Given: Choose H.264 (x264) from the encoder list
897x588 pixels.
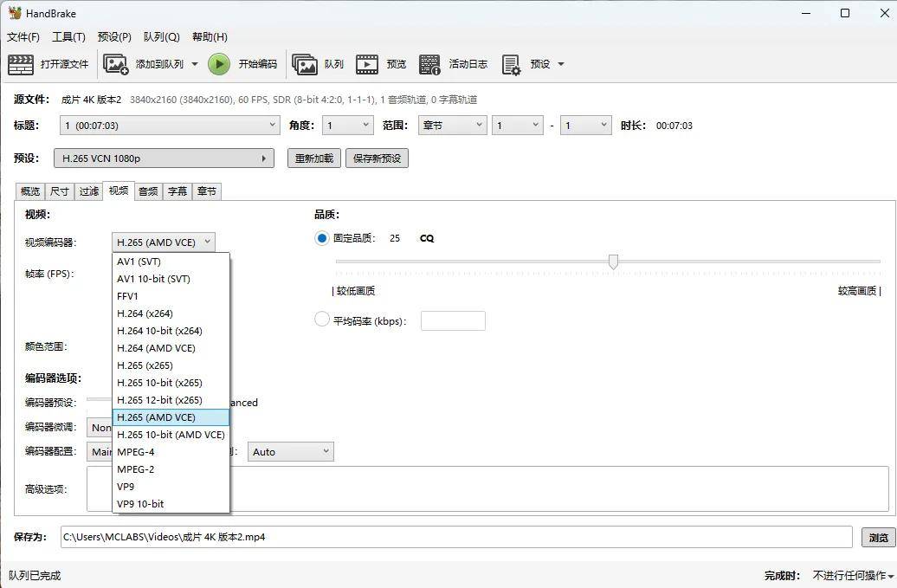Looking at the screenshot, I should (171, 313).
